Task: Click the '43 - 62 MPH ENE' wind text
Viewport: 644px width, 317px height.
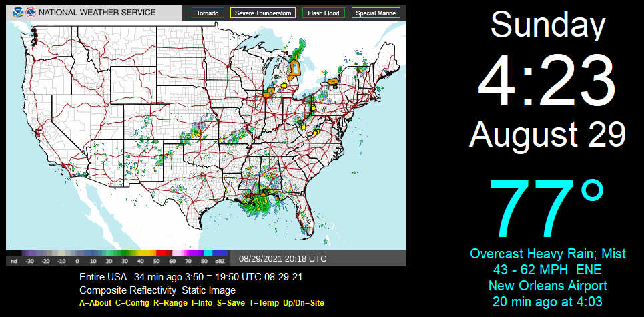Action: [548, 270]
